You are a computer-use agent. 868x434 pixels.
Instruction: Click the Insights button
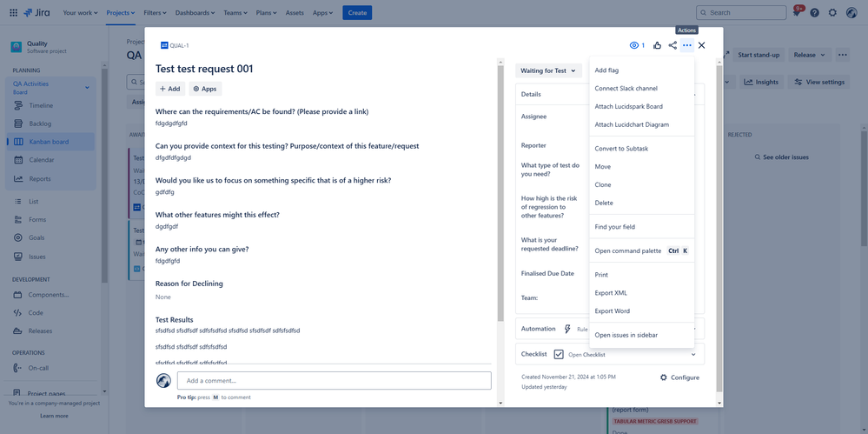pyautogui.click(x=760, y=82)
